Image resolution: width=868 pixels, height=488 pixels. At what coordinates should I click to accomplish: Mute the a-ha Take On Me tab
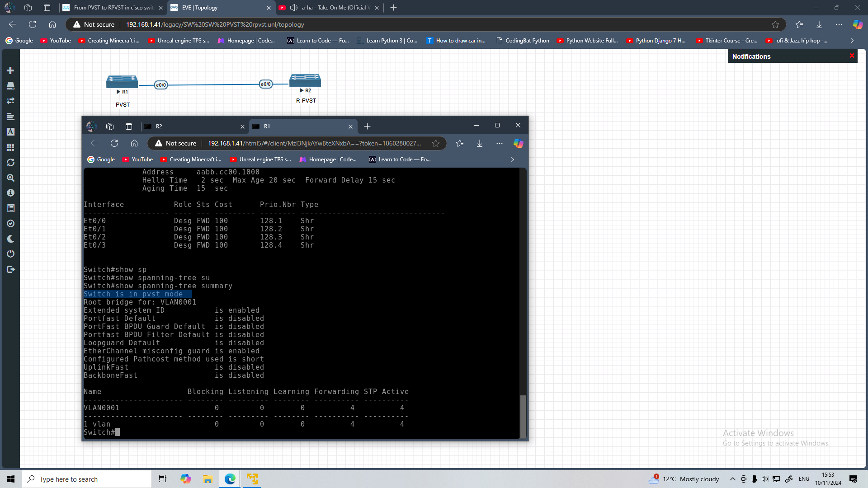click(x=294, y=7)
